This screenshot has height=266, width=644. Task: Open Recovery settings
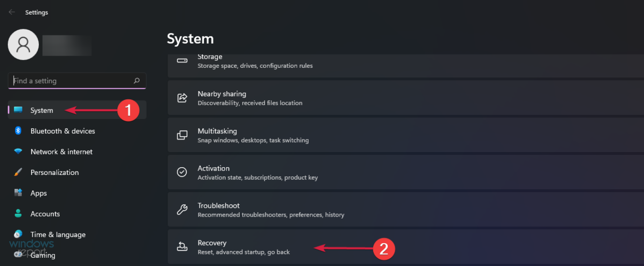(x=212, y=247)
